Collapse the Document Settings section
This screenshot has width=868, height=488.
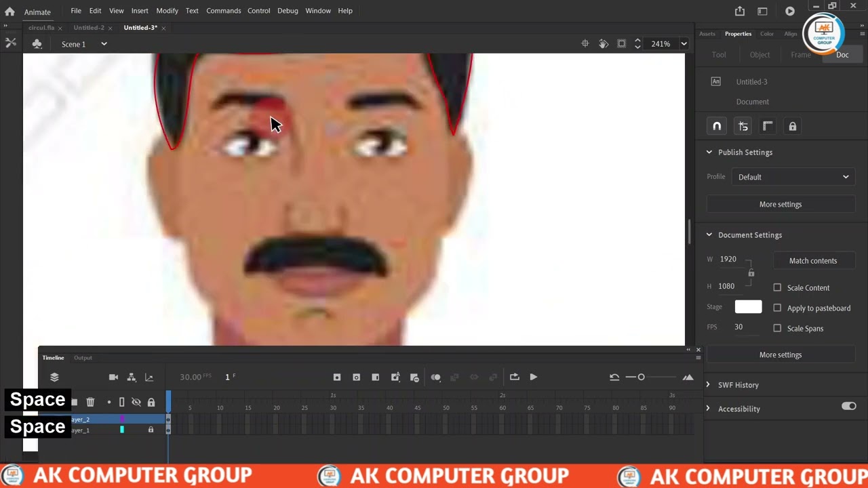(x=709, y=235)
